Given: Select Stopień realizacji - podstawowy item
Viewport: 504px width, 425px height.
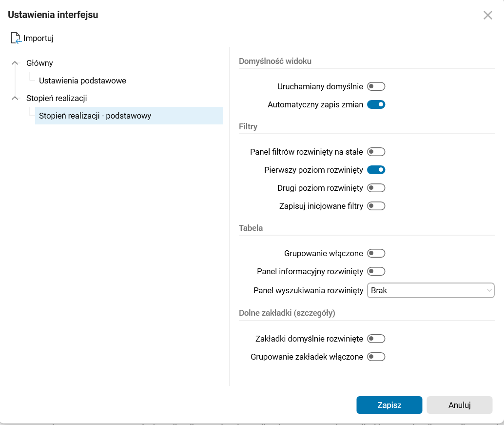Looking at the screenshot, I should (95, 116).
